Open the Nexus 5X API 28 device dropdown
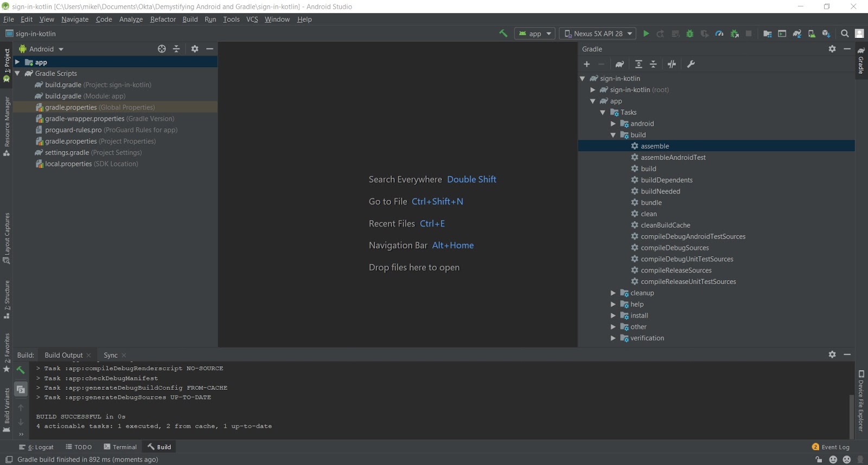Image resolution: width=868 pixels, height=465 pixels. [x=598, y=34]
